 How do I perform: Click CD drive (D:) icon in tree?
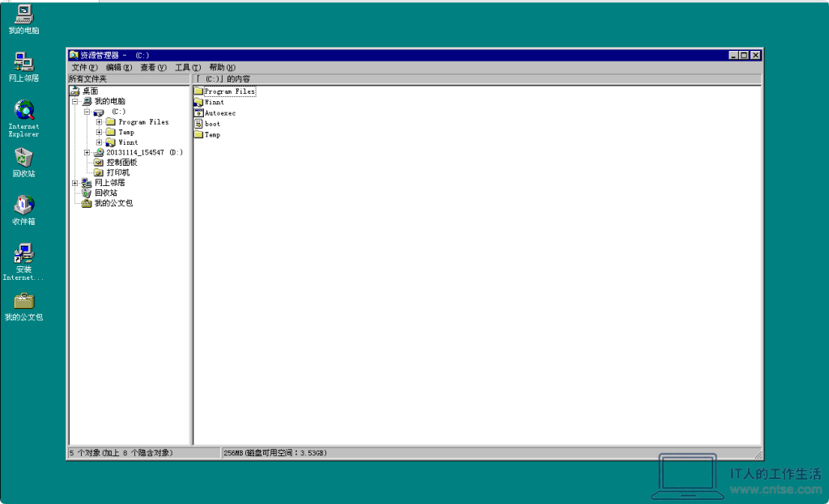(x=99, y=152)
